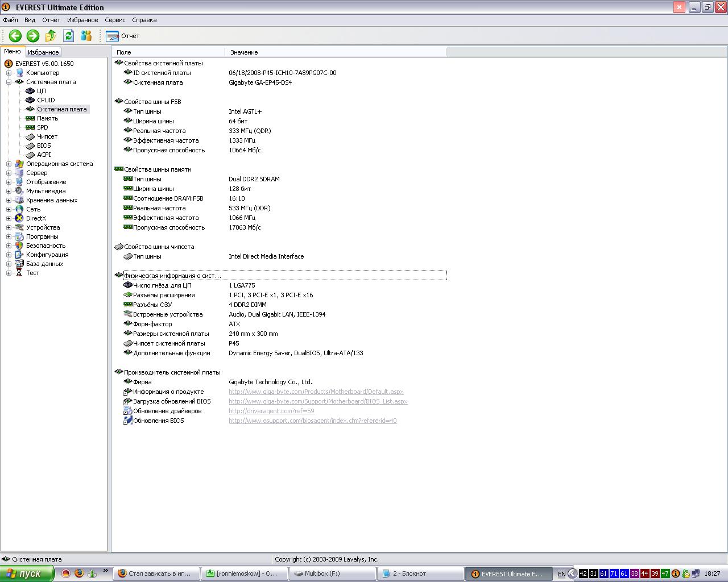Expand the Программы tree node

click(x=9, y=236)
